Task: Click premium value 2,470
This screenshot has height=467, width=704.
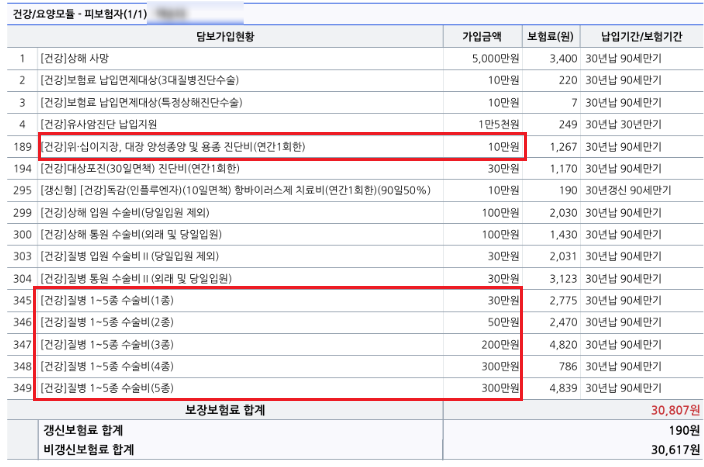Action: click(563, 322)
